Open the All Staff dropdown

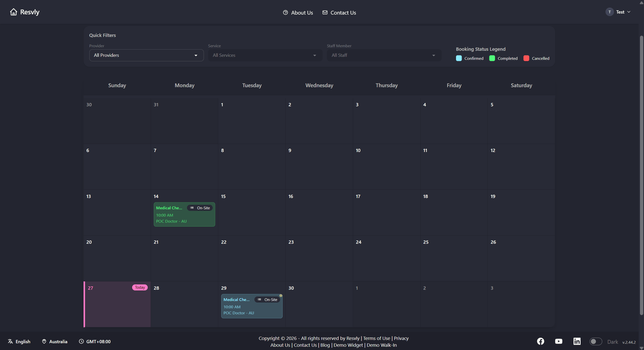point(384,55)
